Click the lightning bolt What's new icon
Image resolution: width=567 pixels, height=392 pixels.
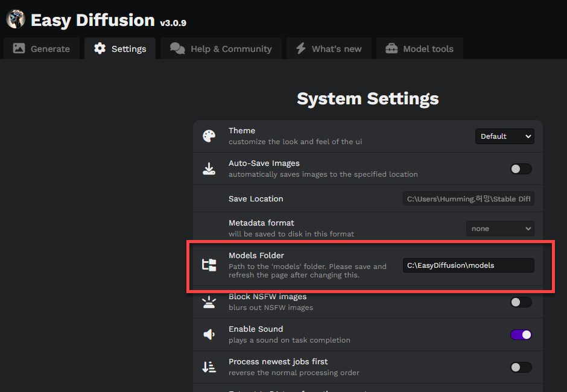click(x=301, y=48)
